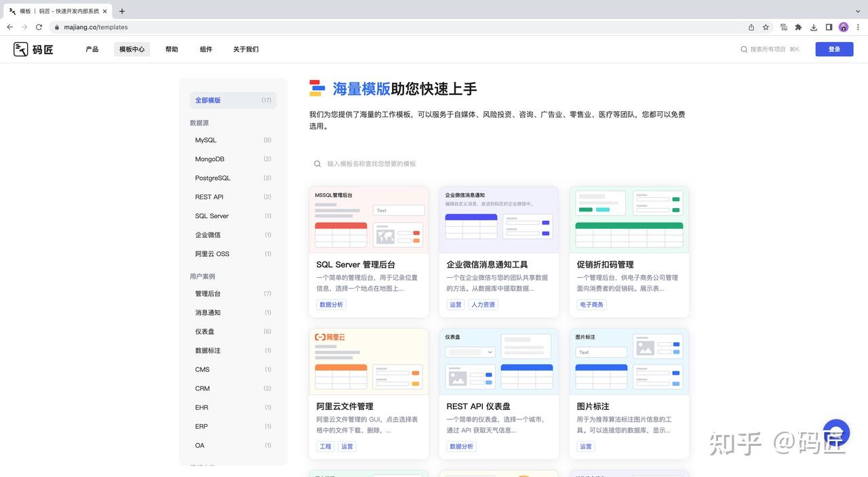This screenshot has width=868, height=477.
Task: Filter templates by REST API
Action: tap(233, 197)
